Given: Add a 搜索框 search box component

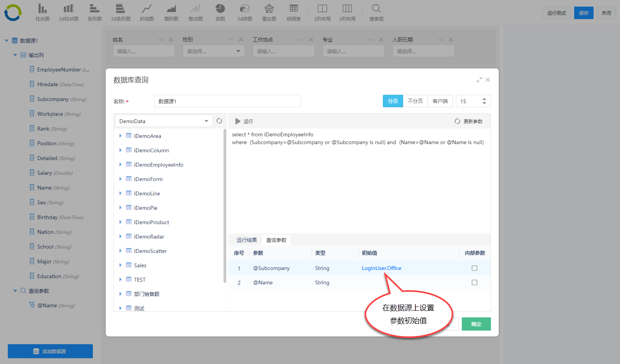Looking at the screenshot, I should point(376,12).
